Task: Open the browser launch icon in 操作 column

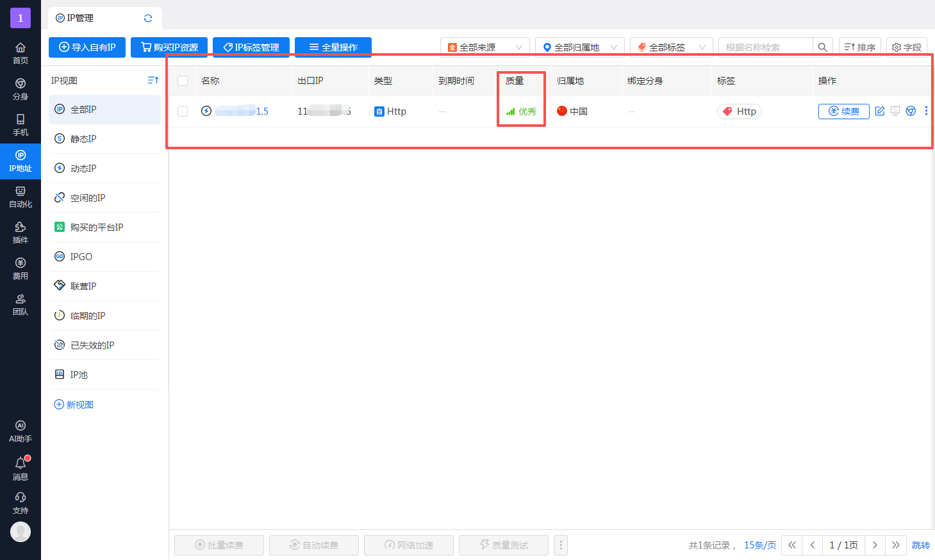Action: [x=910, y=111]
